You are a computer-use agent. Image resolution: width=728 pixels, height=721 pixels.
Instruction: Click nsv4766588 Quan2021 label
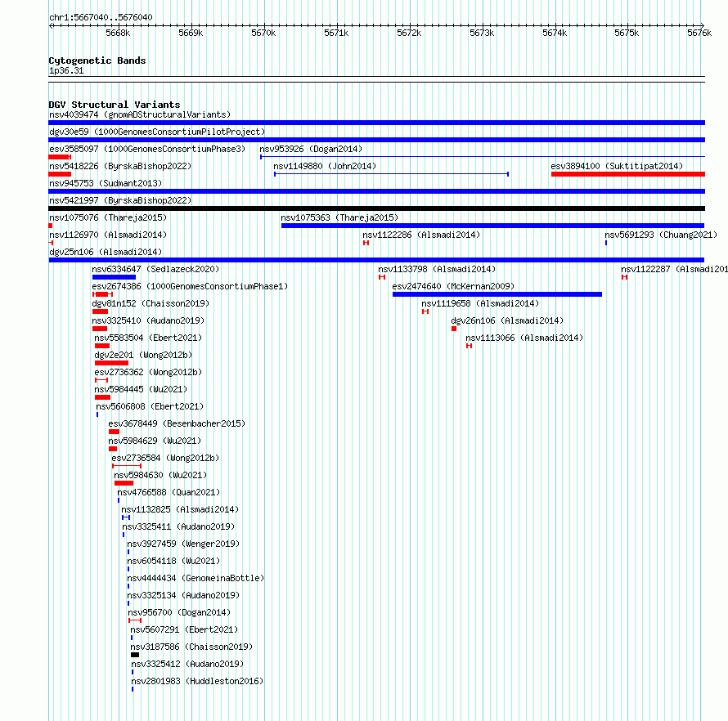click(169, 492)
